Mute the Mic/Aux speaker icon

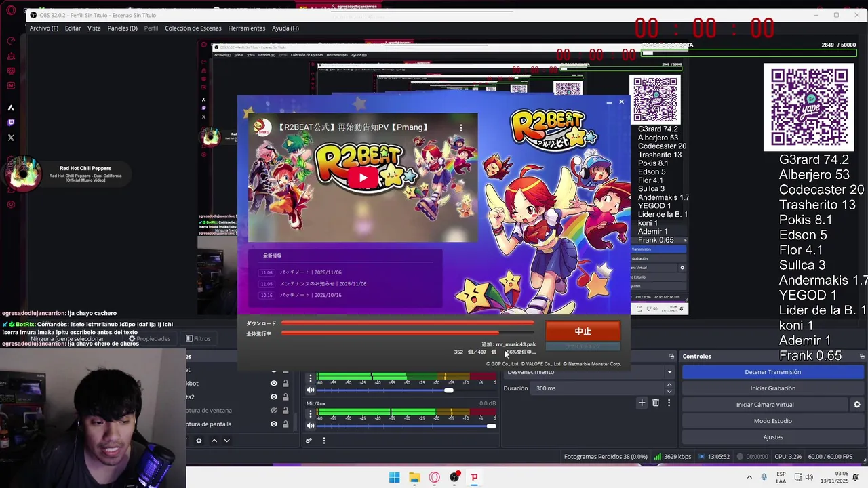point(311,426)
